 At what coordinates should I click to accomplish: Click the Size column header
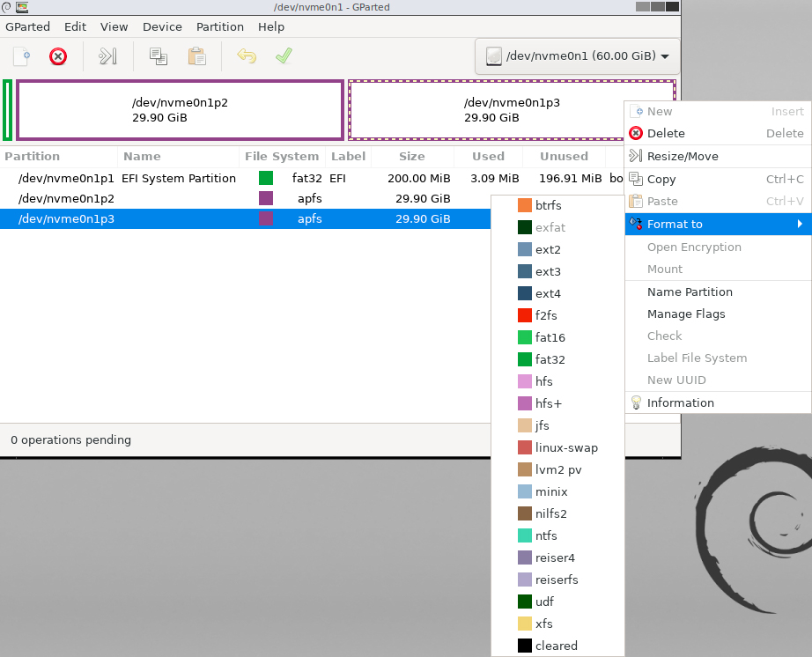coord(412,157)
